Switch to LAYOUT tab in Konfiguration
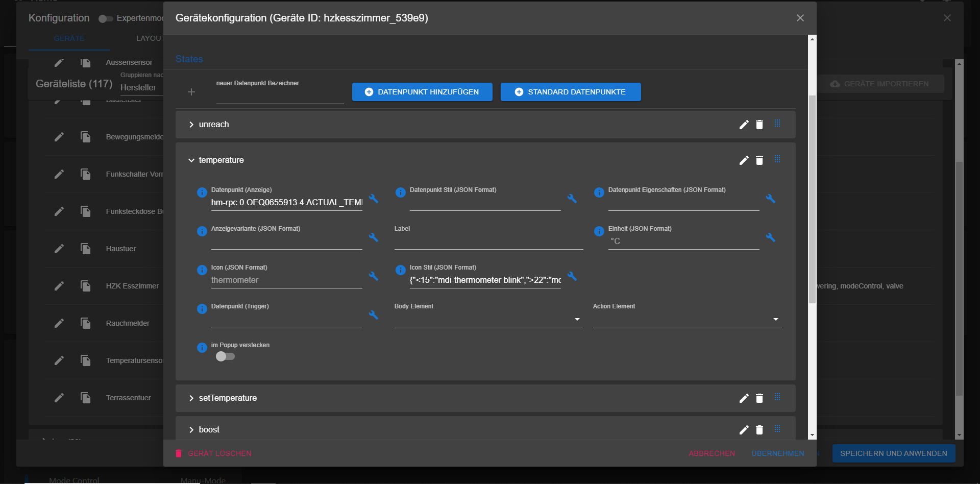 (149, 38)
